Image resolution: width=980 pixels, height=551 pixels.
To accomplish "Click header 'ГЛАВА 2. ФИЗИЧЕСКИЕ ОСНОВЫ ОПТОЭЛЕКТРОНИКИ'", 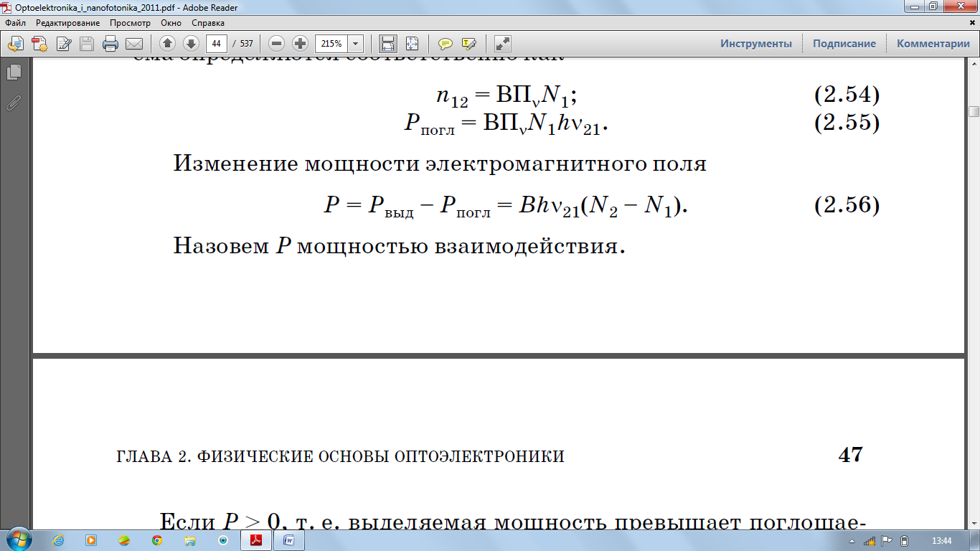I will pyautogui.click(x=340, y=456).
